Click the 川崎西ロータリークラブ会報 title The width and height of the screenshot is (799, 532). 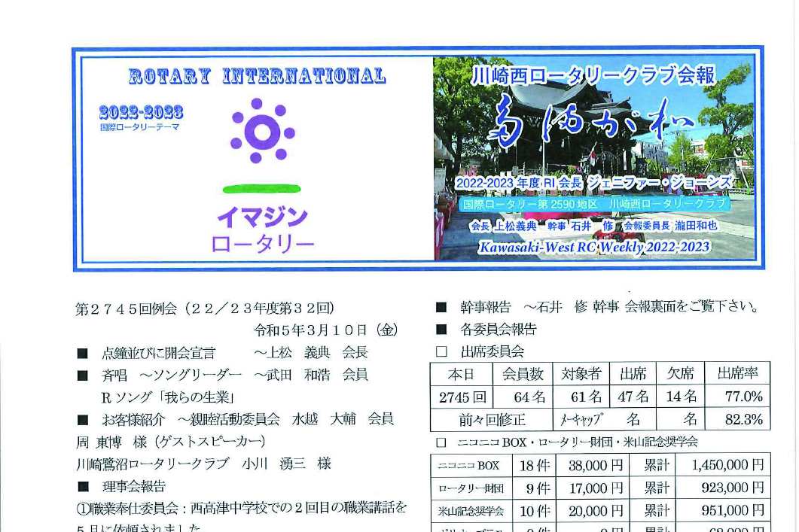[x=593, y=75]
